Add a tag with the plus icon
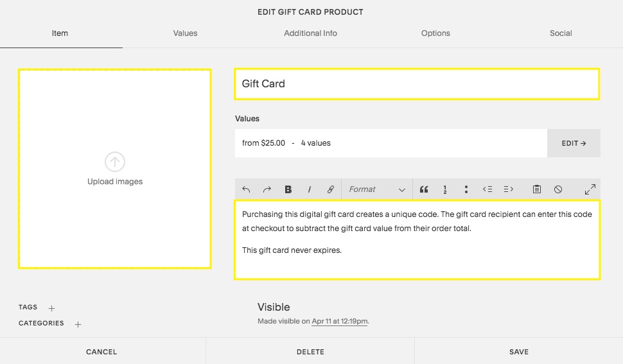The image size is (623, 364). tap(52, 308)
